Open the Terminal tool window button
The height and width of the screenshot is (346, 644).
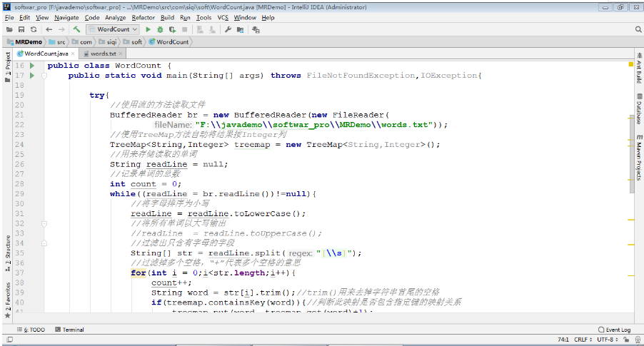pyautogui.click(x=69, y=330)
